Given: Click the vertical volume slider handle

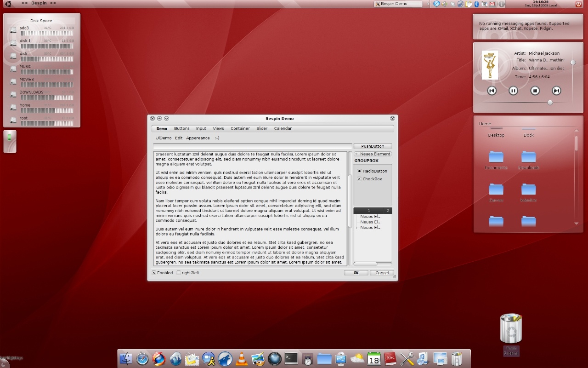Looking at the screenshot, I should [573, 62].
